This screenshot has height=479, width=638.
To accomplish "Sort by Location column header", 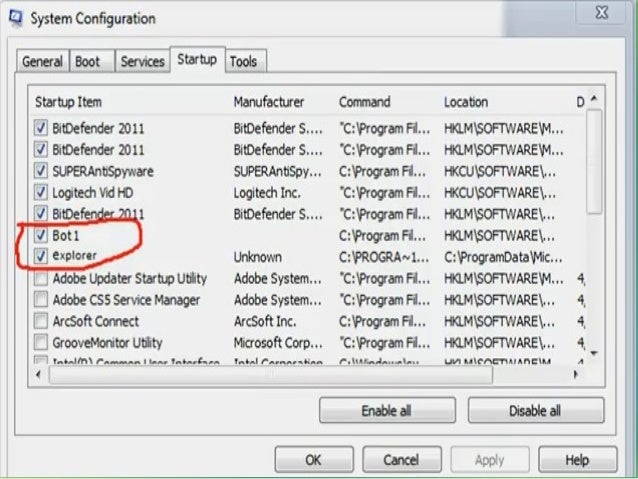I will pos(466,102).
